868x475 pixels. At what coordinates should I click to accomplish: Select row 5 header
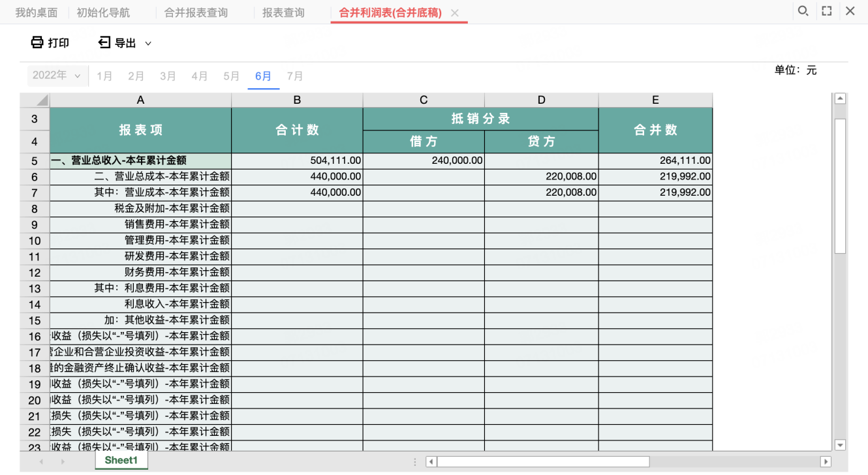tap(35, 161)
